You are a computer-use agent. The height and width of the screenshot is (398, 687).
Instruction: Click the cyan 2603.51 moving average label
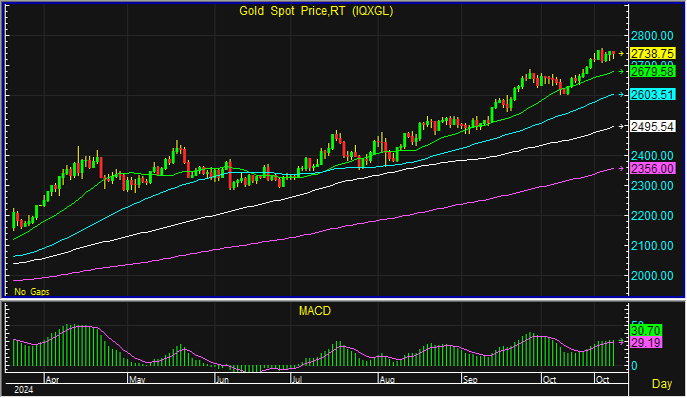click(x=652, y=94)
